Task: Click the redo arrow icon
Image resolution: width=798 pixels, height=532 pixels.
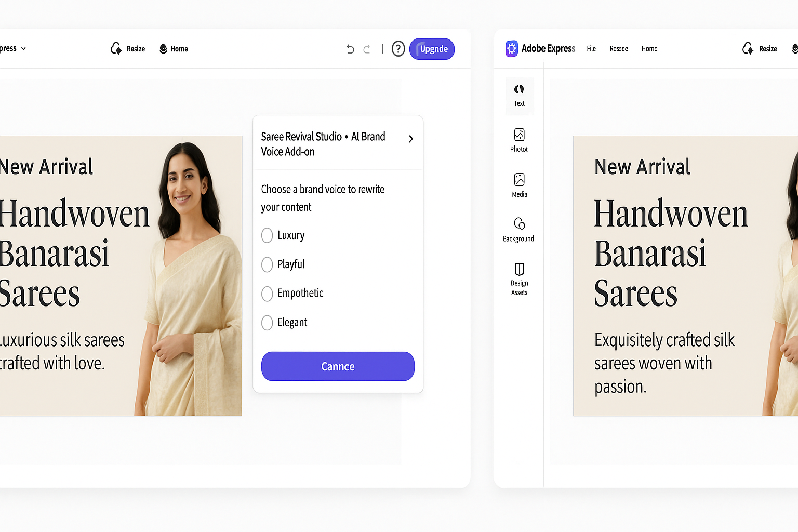Action: coord(367,49)
